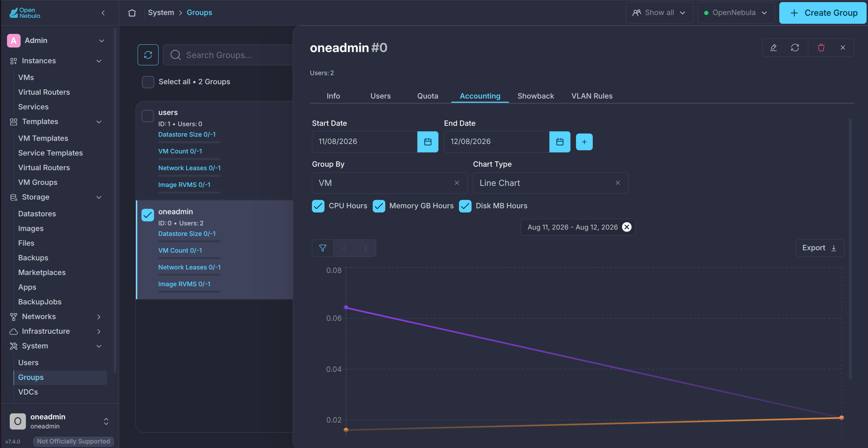This screenshot has height=448, width=868.
Task: Switch to the Quota tab
Action: coord(428,96)
